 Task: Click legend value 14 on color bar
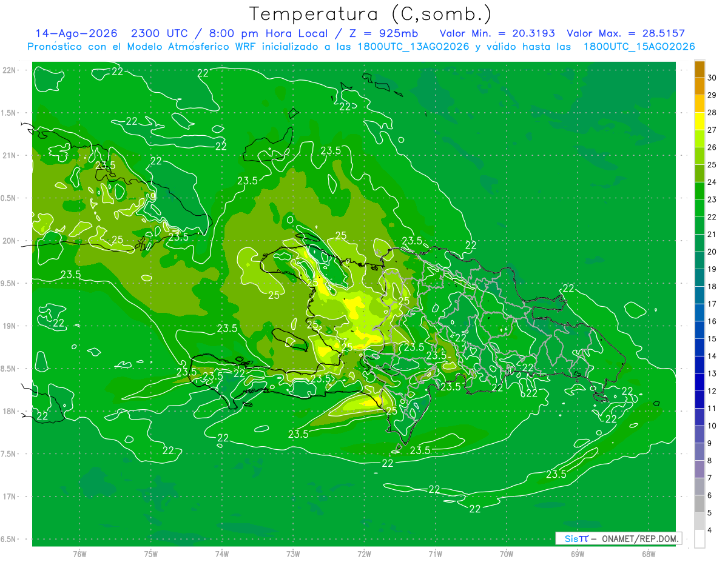pos(712,356)
